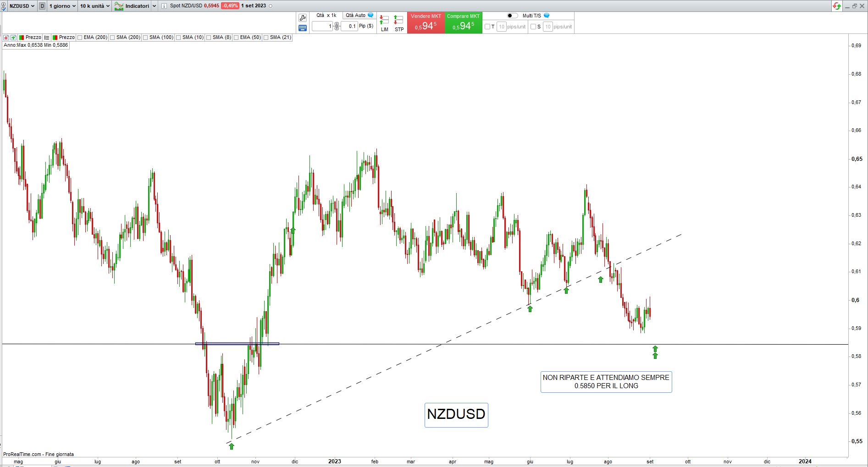Open the Indicatori menu

(137, 6)
